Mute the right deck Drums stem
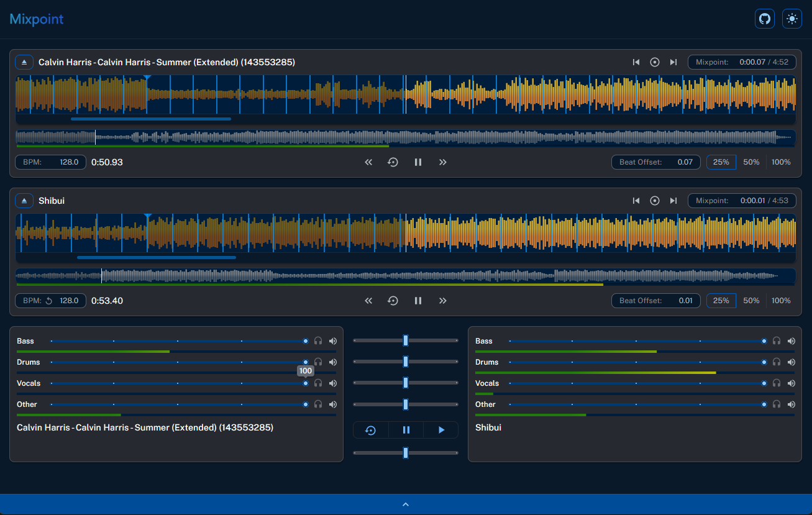This screenshot has height=515, width=812. coord(791,362)
